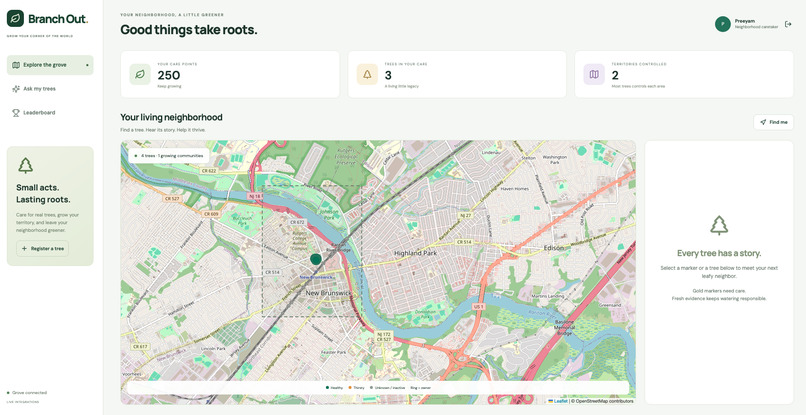Click the map icon on territories controlled card
This screenshot has height=415, width=806.
(594, 75)
